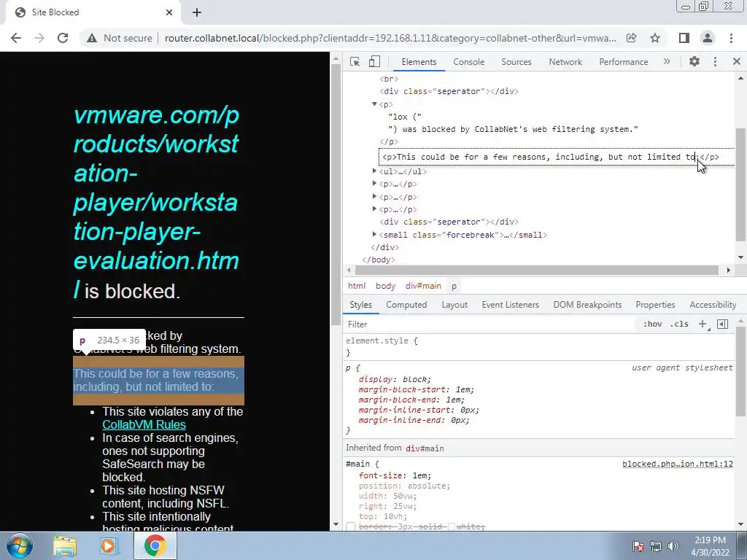This screenshot has width=747, height=560.
Task: Open Windows Explorer from taskbar
Action: (65, 545)
